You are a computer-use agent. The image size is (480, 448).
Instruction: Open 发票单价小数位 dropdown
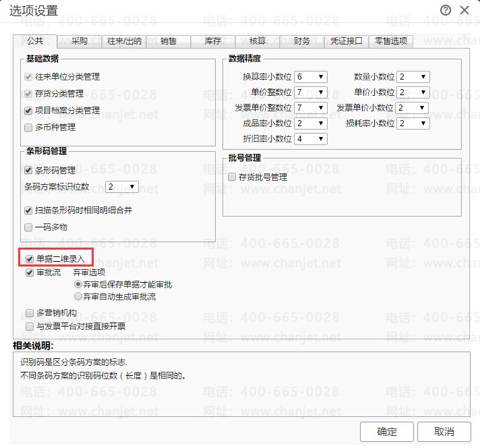(412, 108)
